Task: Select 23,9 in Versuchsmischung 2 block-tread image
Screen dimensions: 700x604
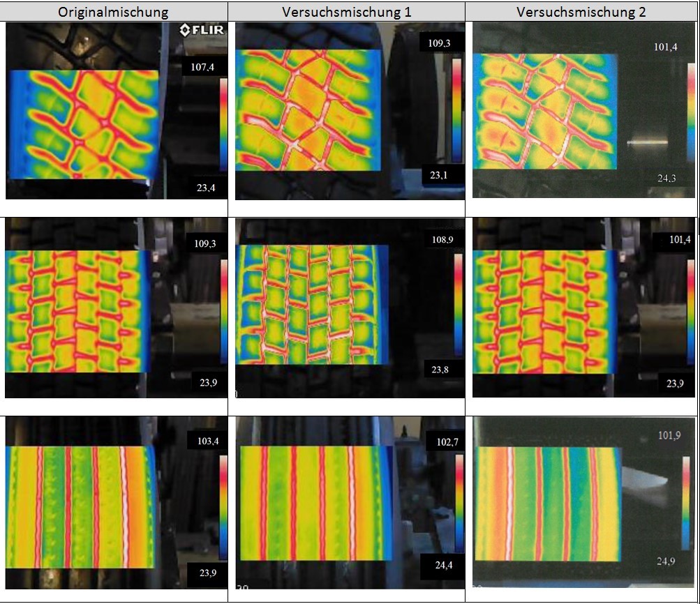Action: (x=675, y=383)
